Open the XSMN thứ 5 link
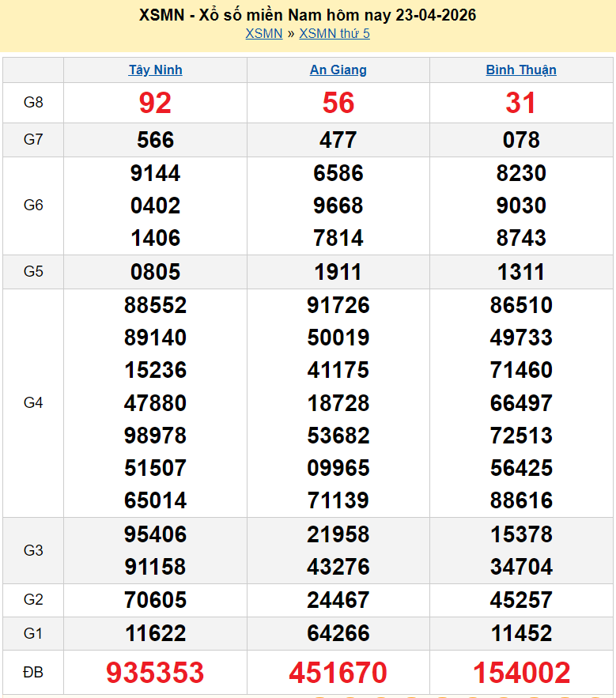The width and height of the screenshot is (616, 698). point(334,33)
